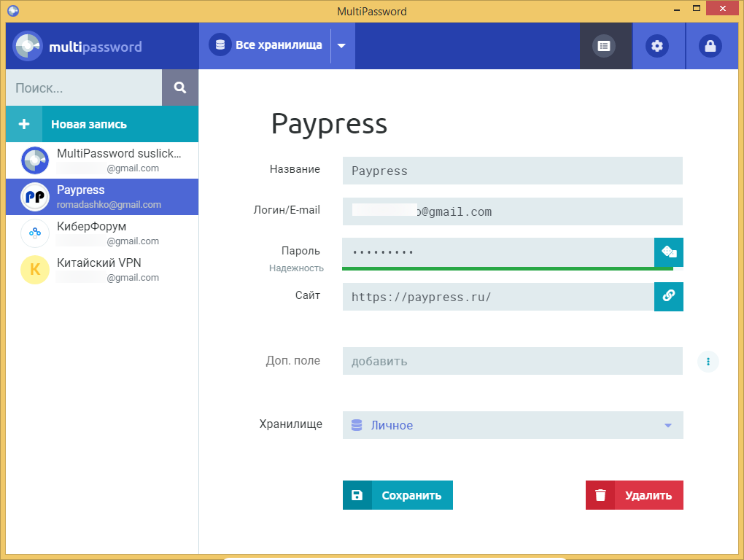Open the Хранилище Личное dropdown

(x=513, y=425)
